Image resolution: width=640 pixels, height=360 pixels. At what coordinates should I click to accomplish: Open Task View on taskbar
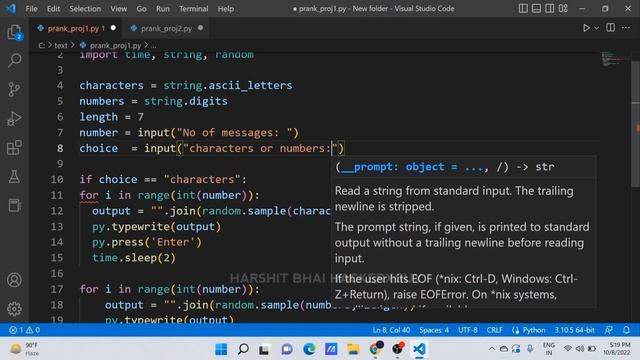coord(264,349)
